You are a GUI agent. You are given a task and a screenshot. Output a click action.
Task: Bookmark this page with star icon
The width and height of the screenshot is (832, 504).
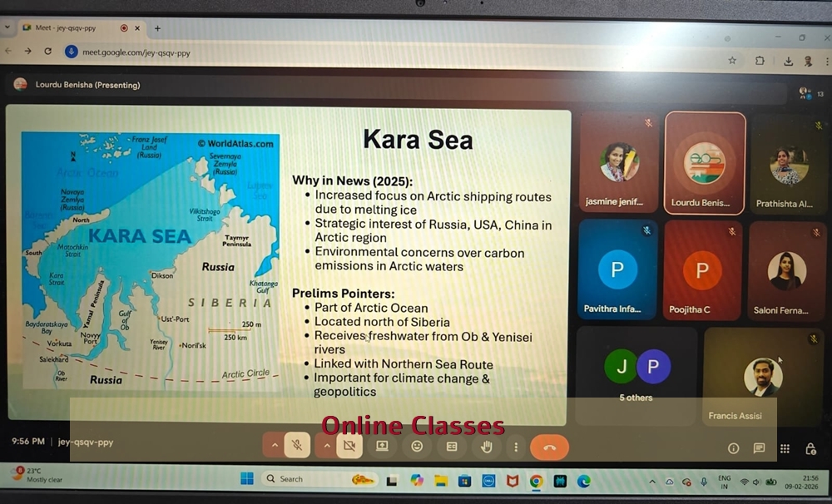coord(732,61)
